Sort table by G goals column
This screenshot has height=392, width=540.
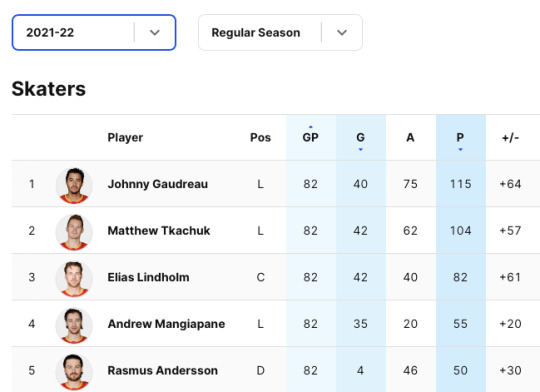[x=360, y=137]
